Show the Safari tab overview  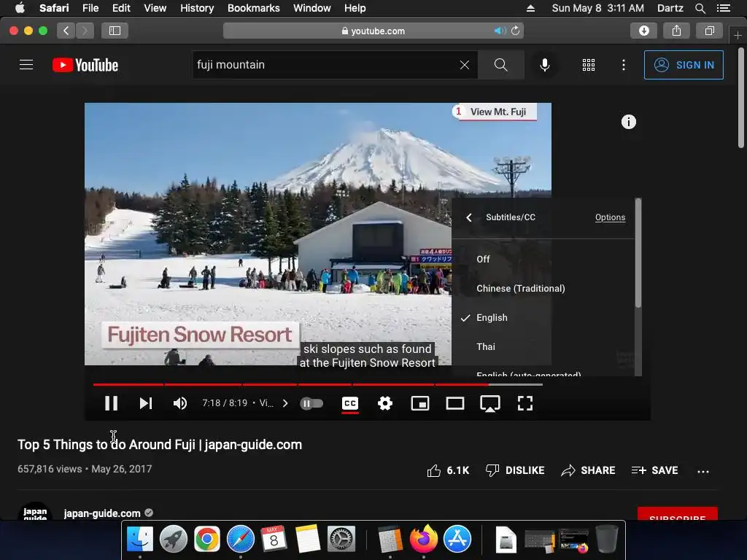click(709, 31)
